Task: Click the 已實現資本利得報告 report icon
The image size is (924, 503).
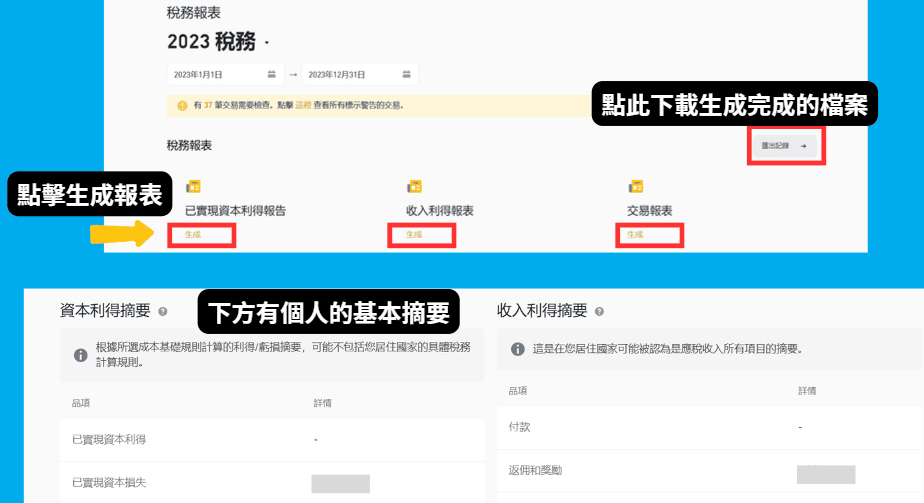Action: pyautogui.click(x=194, y=187)
